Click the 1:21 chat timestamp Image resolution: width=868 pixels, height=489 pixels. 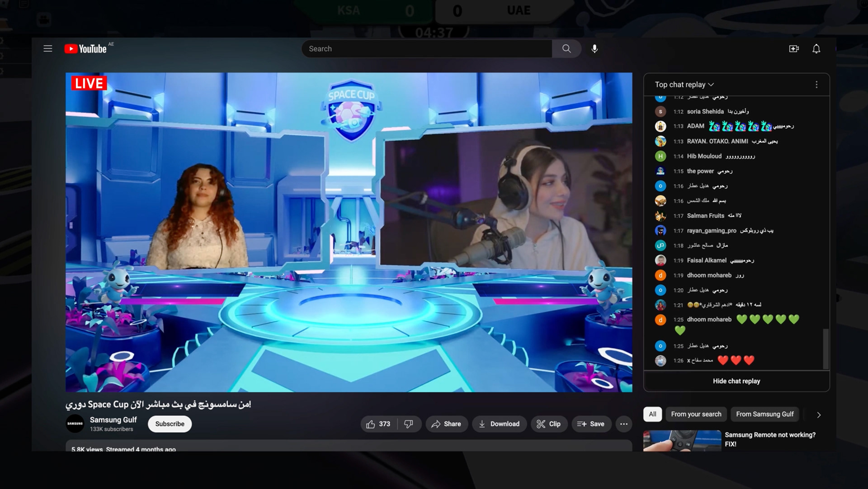pyautogui.click(x=678, y=305)
